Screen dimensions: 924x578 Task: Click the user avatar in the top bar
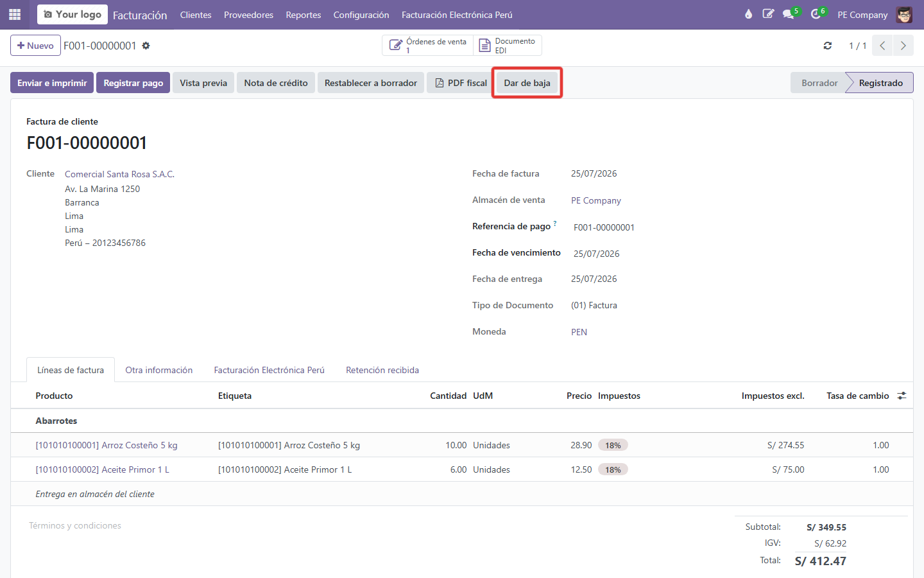[x=905, y=14]
